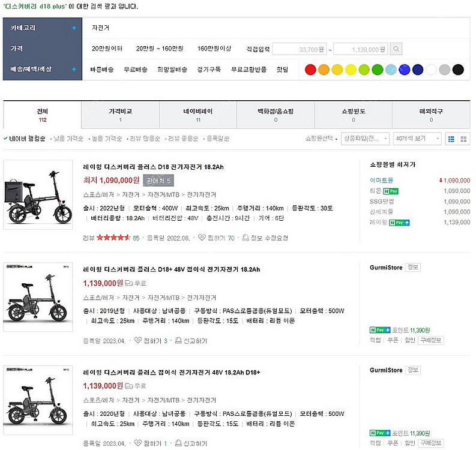
Task: Open 이마트몰 lowest price link
Action: tap(381, 180)
